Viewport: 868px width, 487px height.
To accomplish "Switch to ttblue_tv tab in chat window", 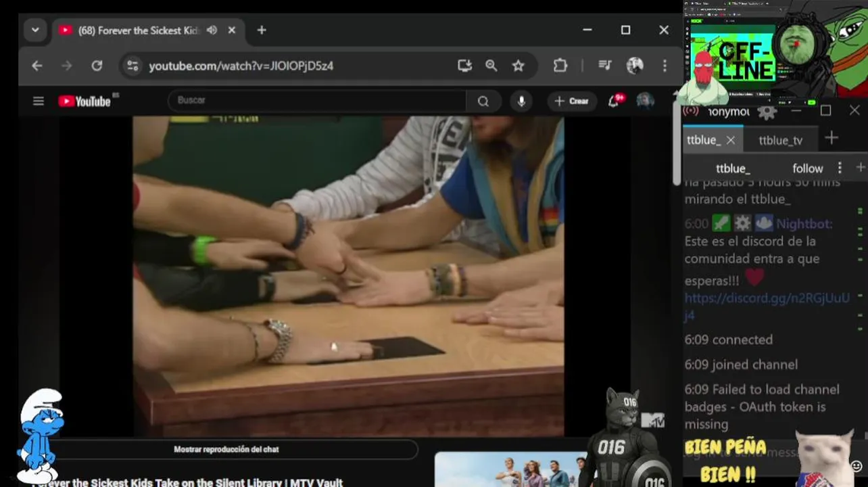I will click(x=780, y=140).
